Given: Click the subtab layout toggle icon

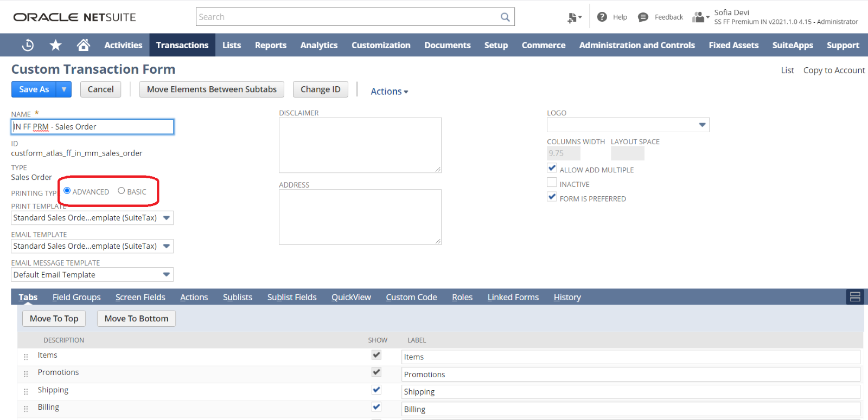Looking at the screenshot, I should click(855, 297).
